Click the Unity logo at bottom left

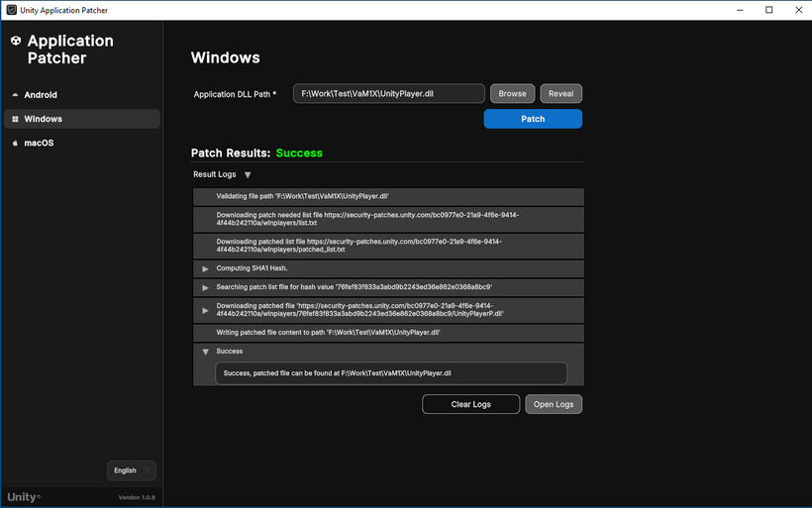(x=24, y=496)
